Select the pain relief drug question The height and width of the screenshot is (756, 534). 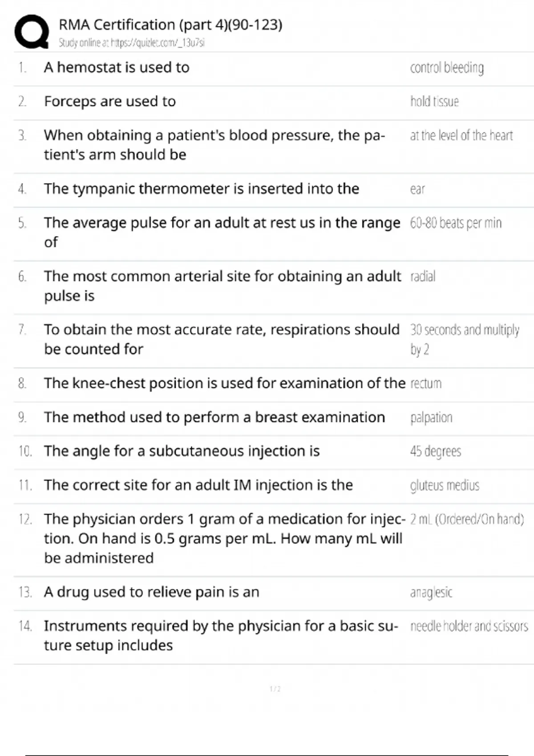pos(151,592)
